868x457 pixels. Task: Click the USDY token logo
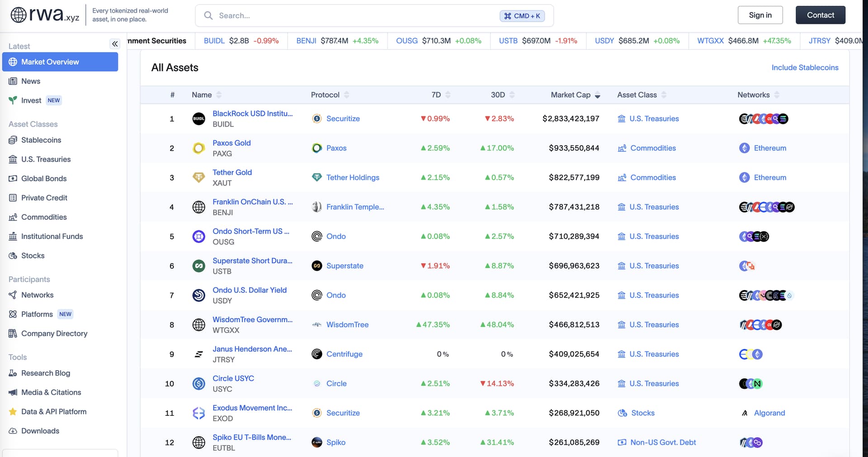tap(199, 295)
